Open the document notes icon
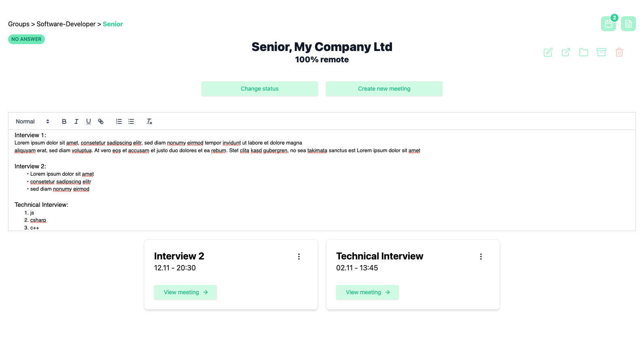The height and width of the screenshot is (342, 644). pos(628,24)
